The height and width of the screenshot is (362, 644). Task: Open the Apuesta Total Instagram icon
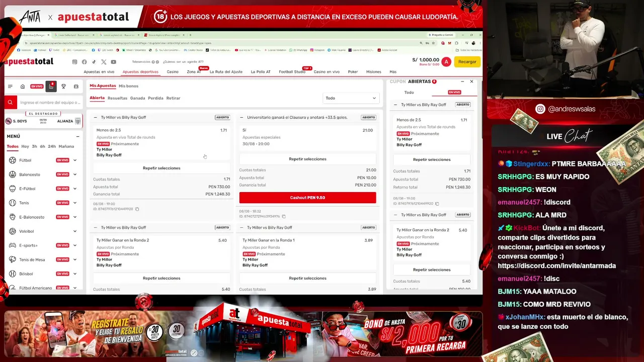(x=75, y=62)
